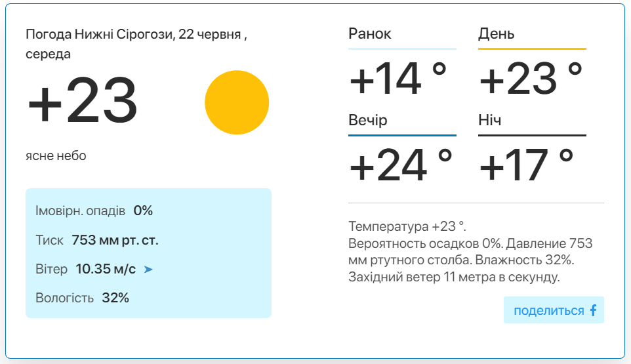This screenshot has width=631, height=364.
Task: Click the +14° morning temperature
Action: point(398,78)
